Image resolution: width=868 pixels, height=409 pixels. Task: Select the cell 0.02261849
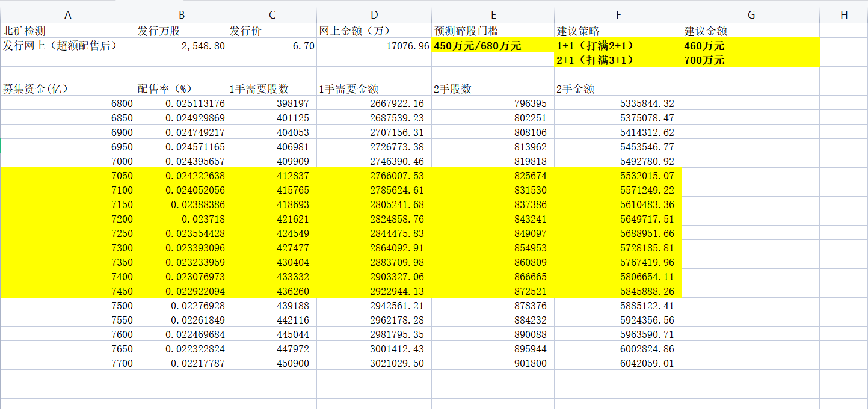(181, 320)
